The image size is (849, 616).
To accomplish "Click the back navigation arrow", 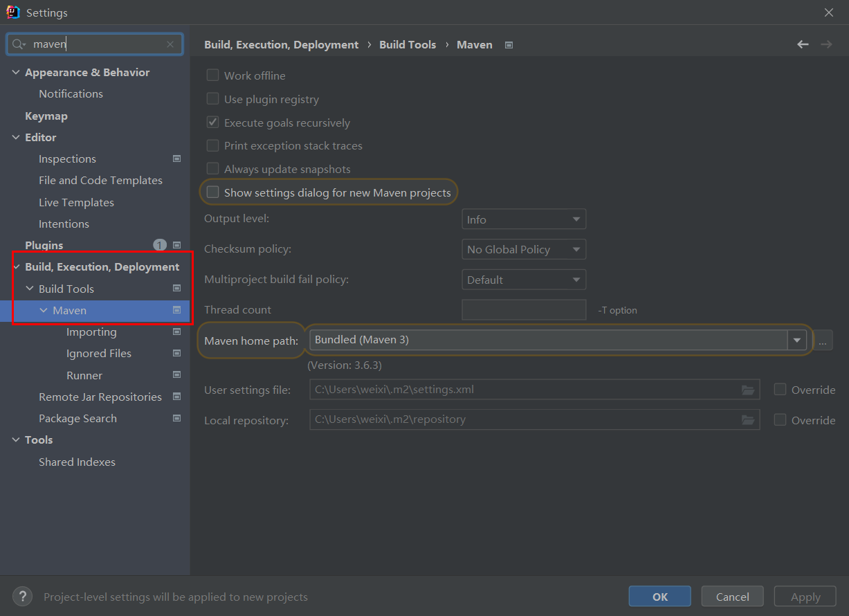I will pyautogui.click(x=803, y=44).
